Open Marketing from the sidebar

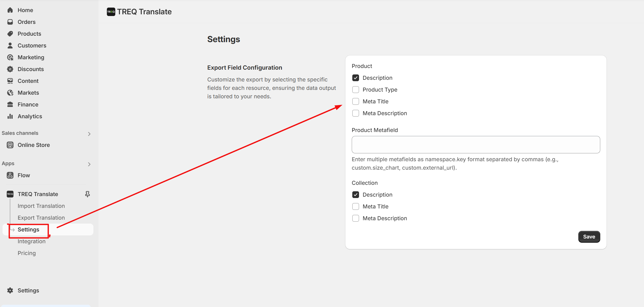click(x=31, y=57)
